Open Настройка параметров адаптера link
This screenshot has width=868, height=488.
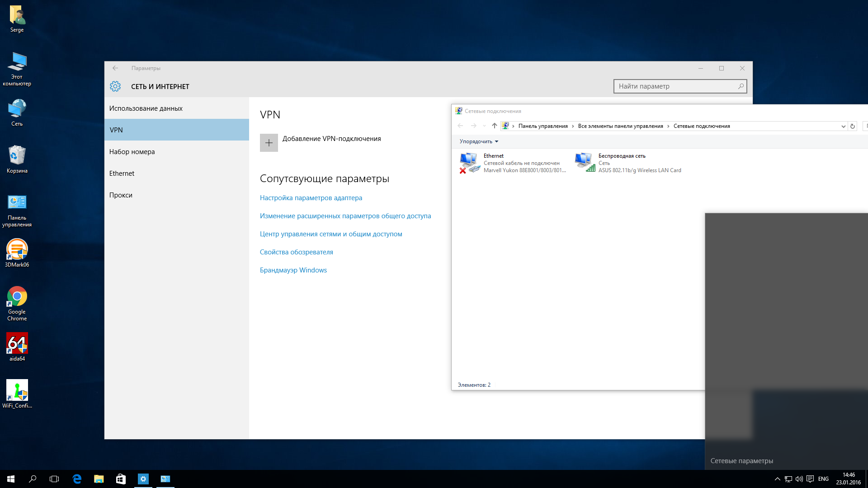pyautogui.click(x=311, y=198)
